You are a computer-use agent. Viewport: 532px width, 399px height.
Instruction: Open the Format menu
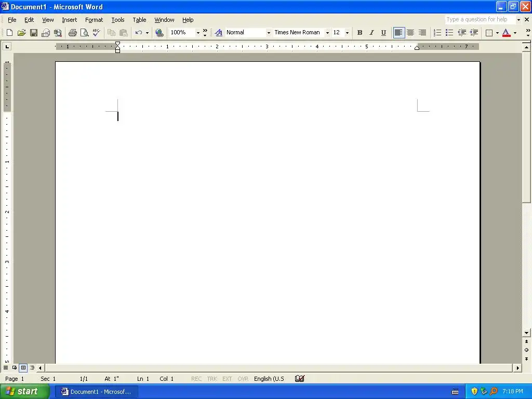click(x=94, y=20)
